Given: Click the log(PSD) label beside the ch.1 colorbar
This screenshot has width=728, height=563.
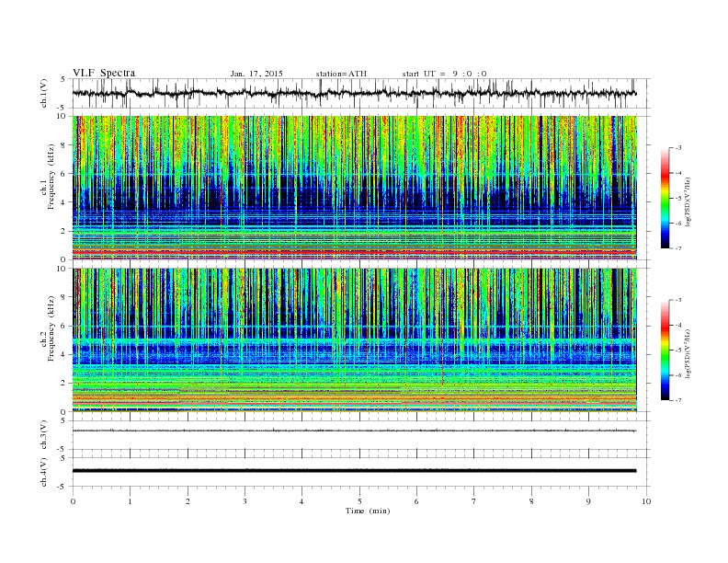Looking at the screenshot, I should click(x=688, y=202).
